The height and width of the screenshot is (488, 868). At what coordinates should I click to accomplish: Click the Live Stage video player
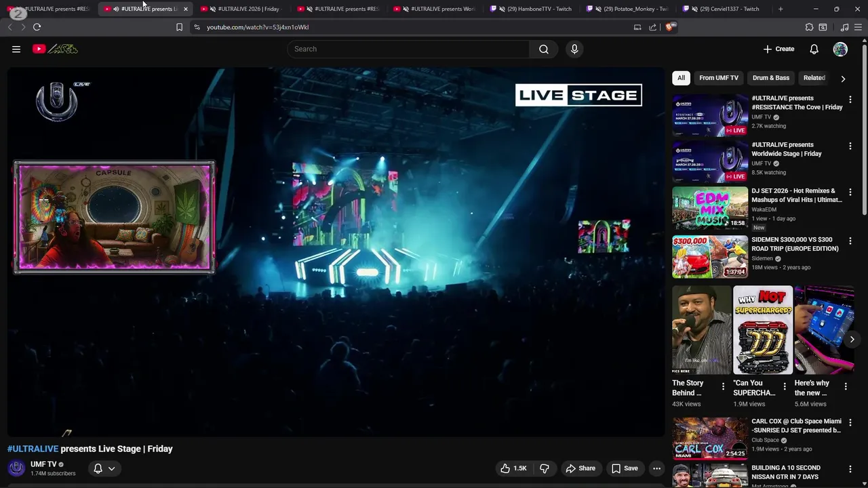coord(336,252)
